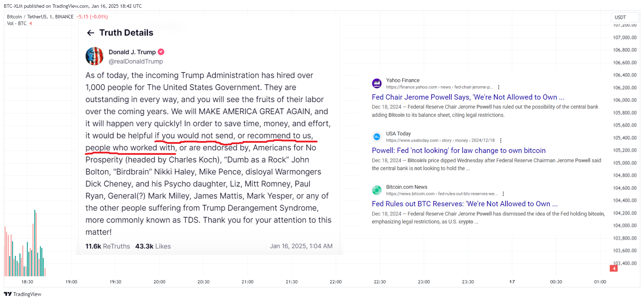
Task: Click the 21:00 time axis label
Action: 248,282
